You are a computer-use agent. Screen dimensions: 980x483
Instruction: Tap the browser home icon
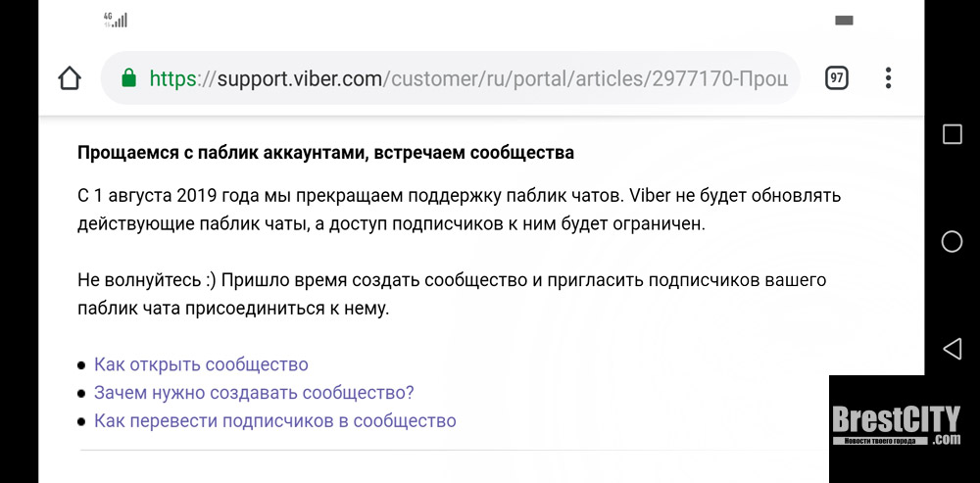[x=69, y=78]
